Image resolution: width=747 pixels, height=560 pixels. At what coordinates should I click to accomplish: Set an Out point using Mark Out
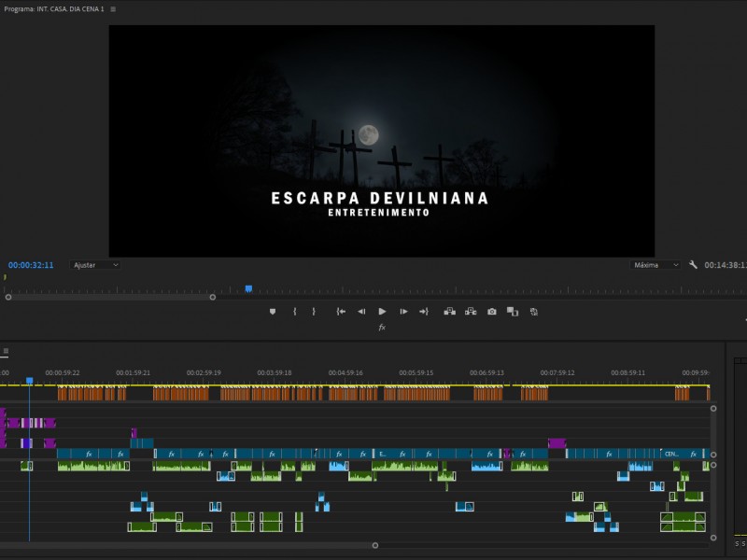[315, 312]
